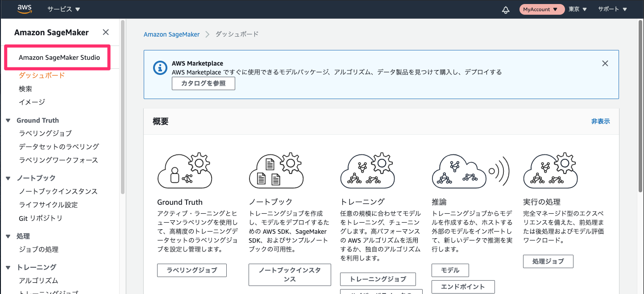Click the Amazon SageMaker breadcrumb link
Image resolution: width=644 pixels, height=294 pixels.
[172, 34]
